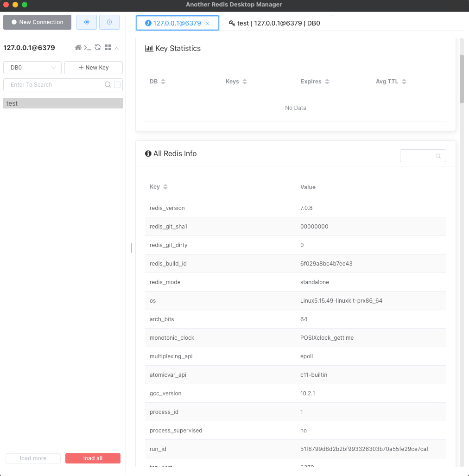Viewport: 469px width, 476px height.
Task: Open the Redis console terminal icon
Action: point(88,48)
